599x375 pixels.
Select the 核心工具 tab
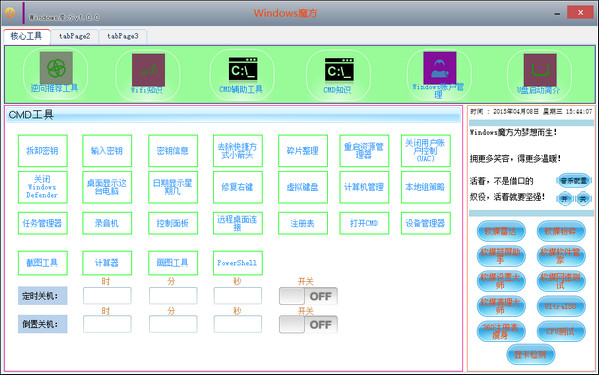[26, 36]
